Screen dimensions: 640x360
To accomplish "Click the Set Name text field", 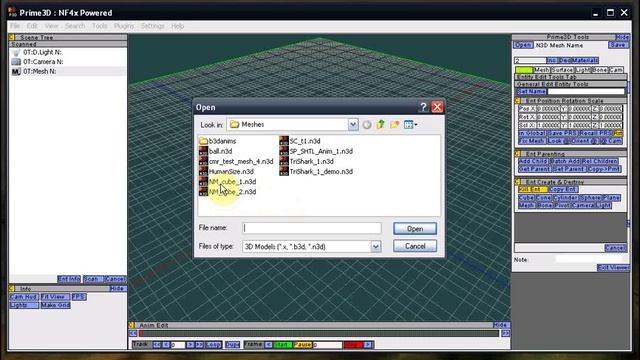I will (586, 91).
